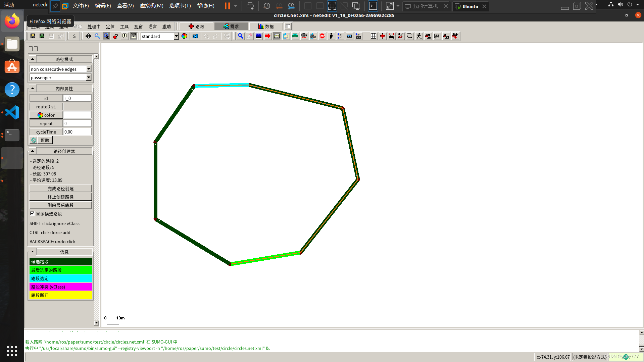Click the green save demand elements icon

(x=42, y=36)
